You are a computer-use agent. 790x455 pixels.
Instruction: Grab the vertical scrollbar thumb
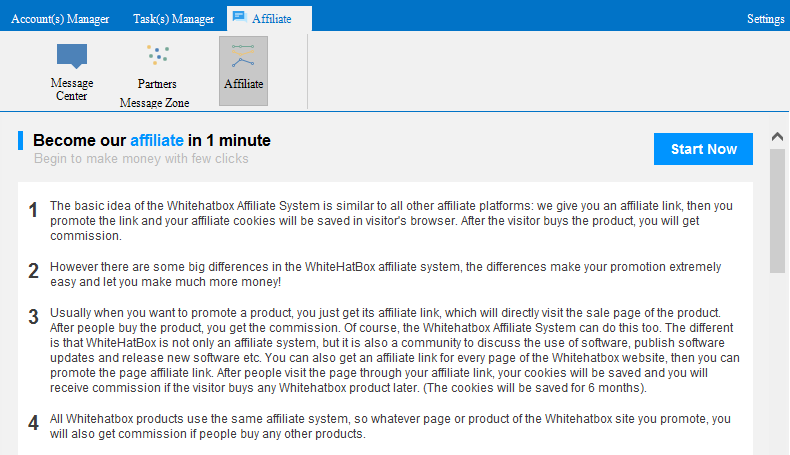pos(777,210)
